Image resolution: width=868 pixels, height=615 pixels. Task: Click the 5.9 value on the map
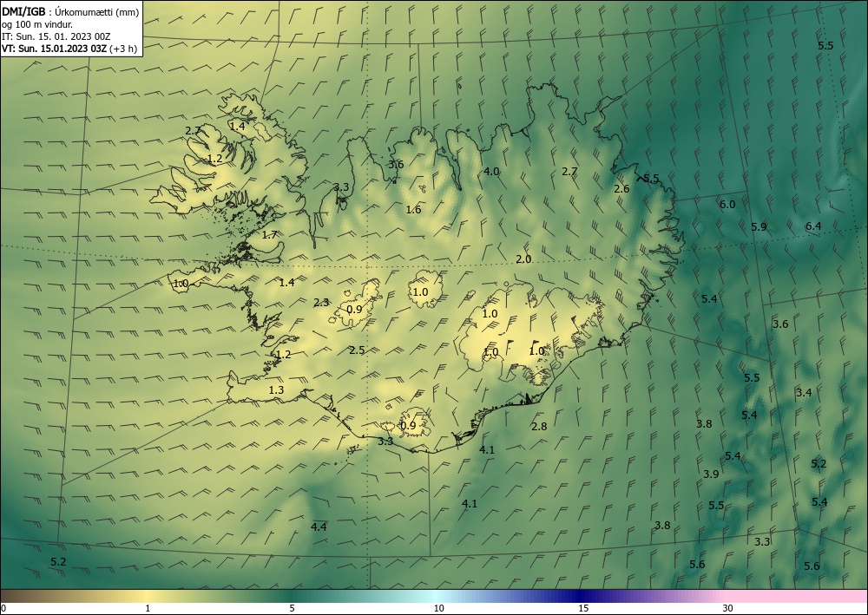[759, 226]
